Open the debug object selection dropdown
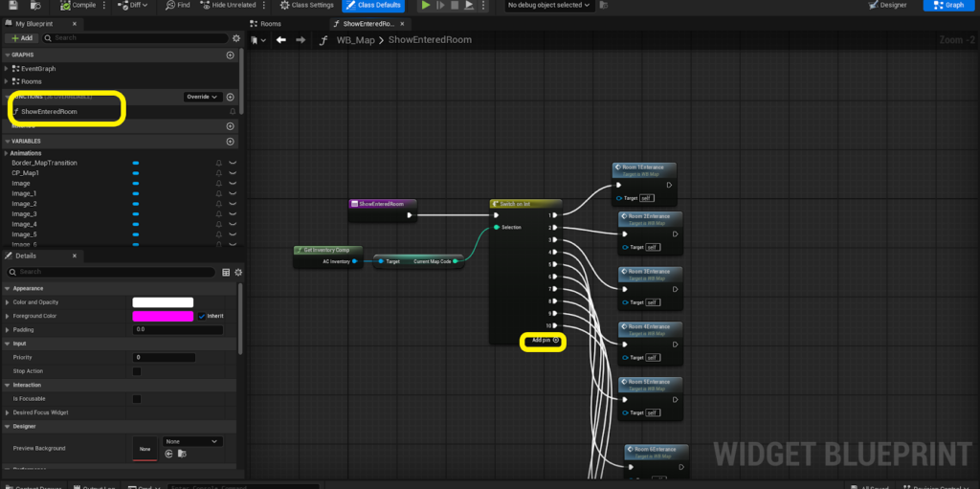The image size is (980, 489). point(560,6)
